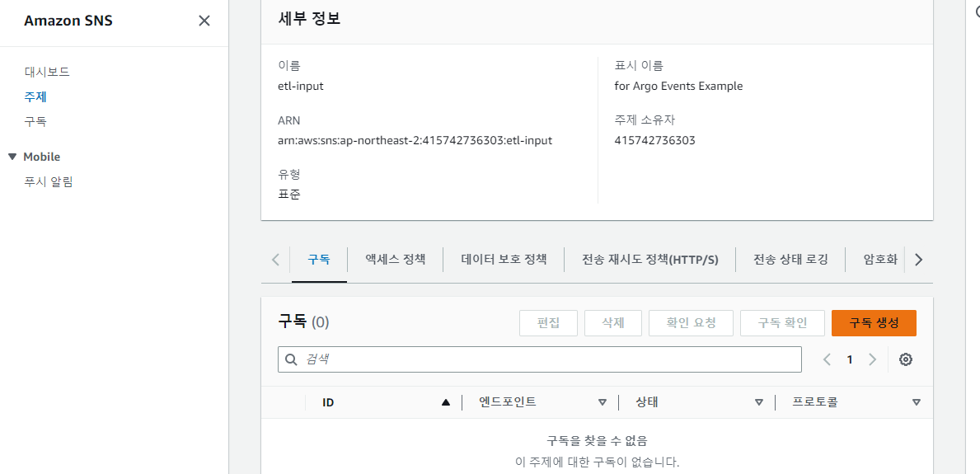Open the 대시보드 page in the sidebar

47,71
